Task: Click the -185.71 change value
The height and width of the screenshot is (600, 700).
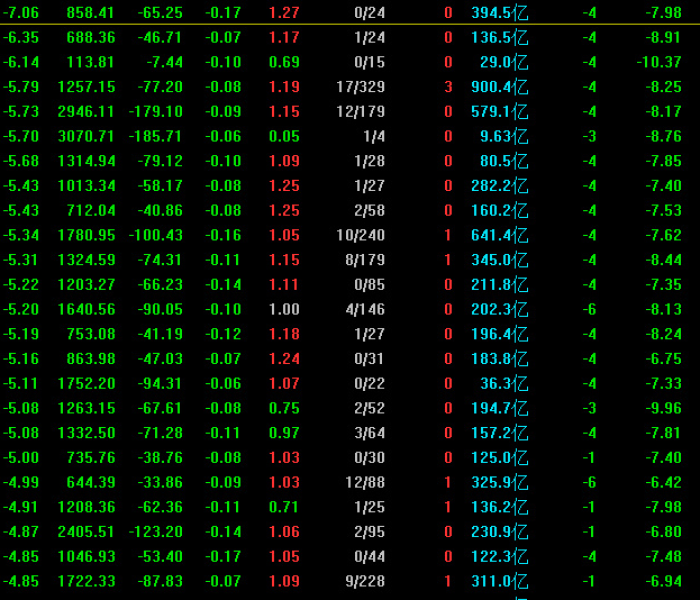Action: pos(155,136)
